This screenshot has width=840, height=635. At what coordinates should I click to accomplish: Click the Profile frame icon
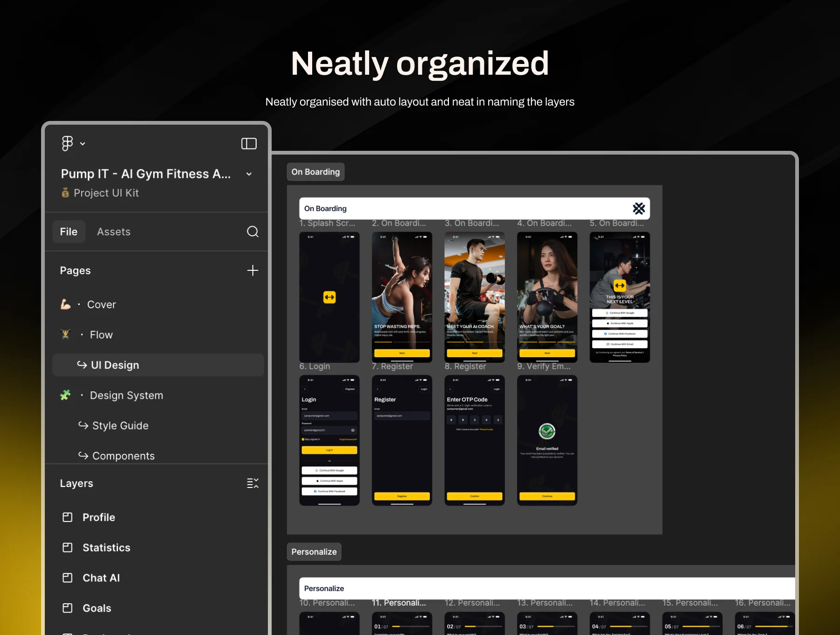coord(68,517)
